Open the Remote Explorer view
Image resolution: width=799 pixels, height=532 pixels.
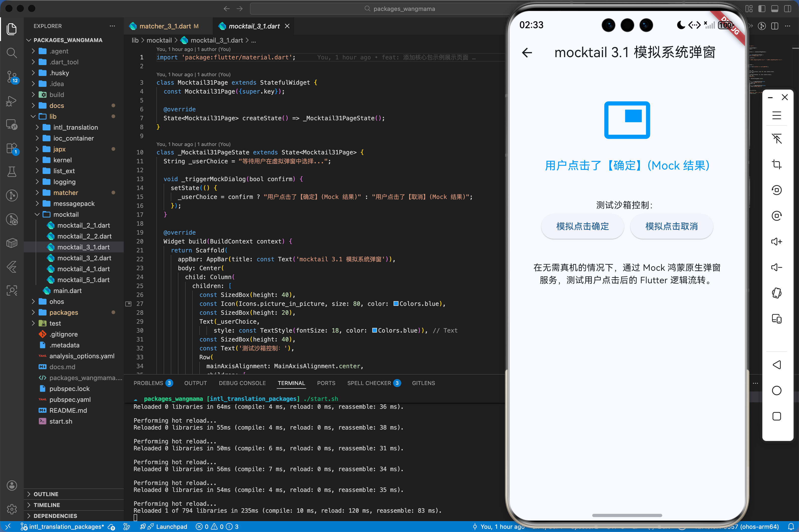[x=12, y=124]
